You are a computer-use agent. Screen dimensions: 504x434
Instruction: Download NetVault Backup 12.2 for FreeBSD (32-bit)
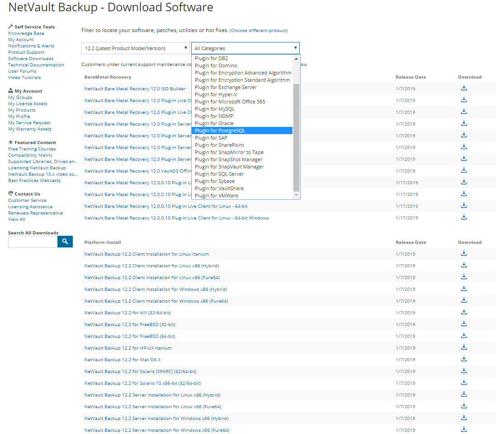click(464, 324)
